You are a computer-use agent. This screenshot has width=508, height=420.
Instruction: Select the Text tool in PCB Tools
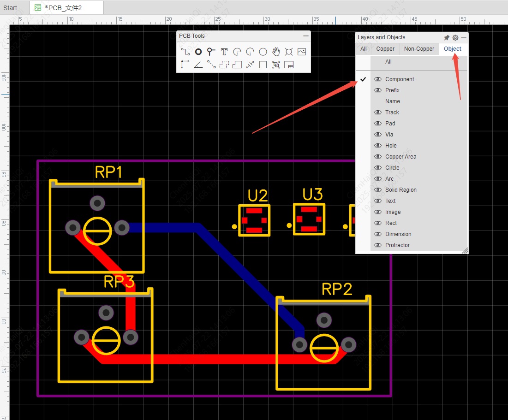click(224, 52)
